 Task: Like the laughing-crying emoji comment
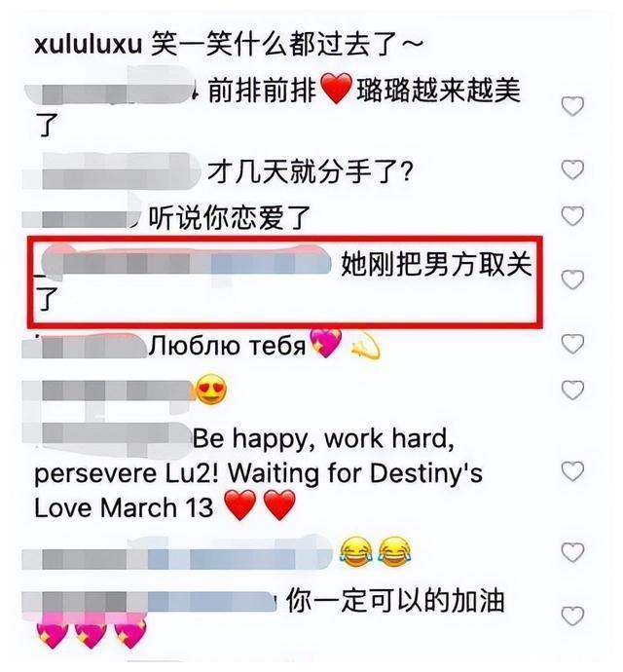coord(572,552)
